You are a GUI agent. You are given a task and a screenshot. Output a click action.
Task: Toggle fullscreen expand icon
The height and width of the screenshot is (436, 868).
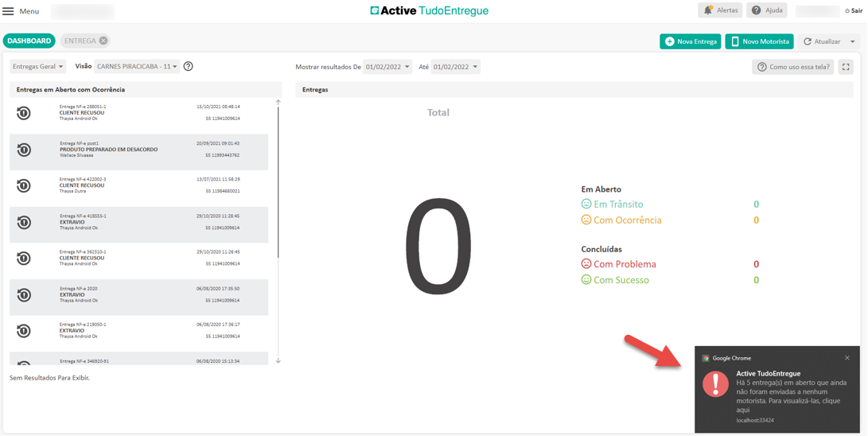(x=846, y=67)
